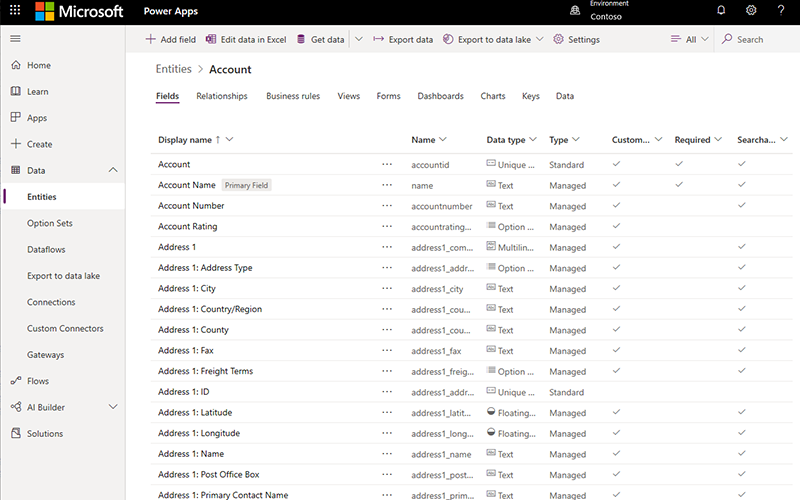Open the notifications bell
800x500 pixels.
tap(721, 10)
